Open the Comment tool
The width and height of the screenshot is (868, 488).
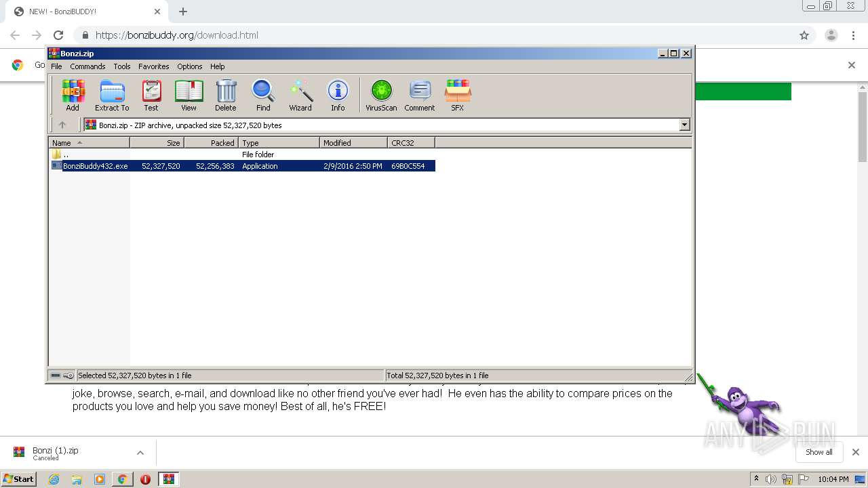pyautogui.click(x=420, y=95)
